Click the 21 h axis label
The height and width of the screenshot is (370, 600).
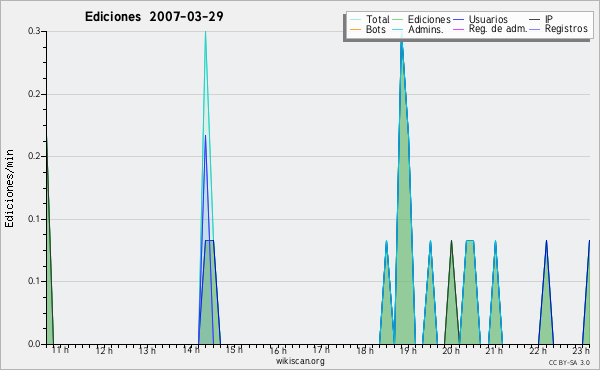coord(494,350)
